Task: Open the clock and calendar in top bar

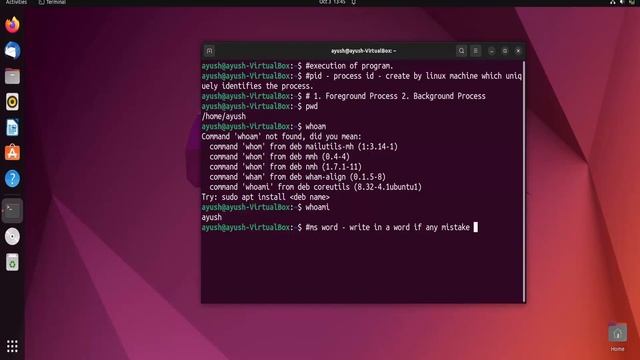Action: click(x=332, y=2)
